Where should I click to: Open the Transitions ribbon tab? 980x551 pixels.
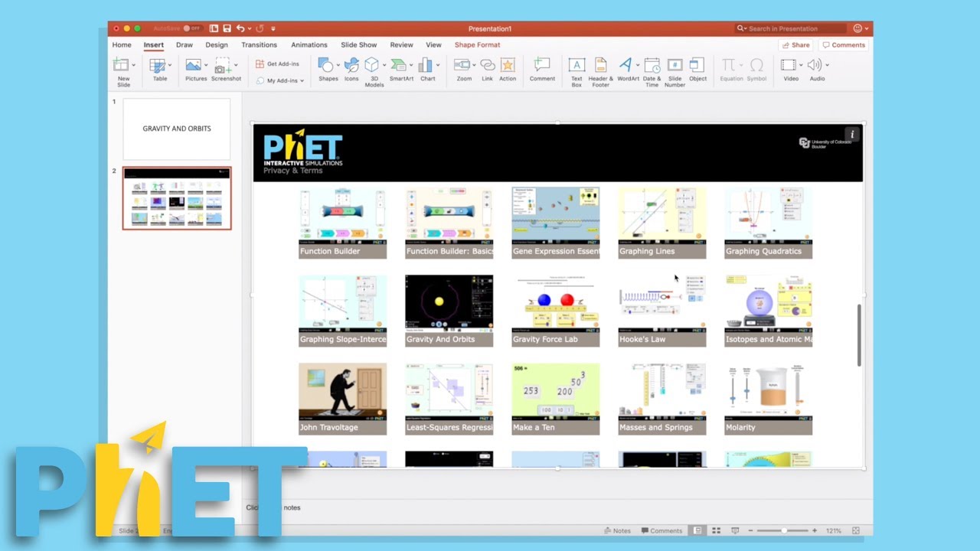pos(259,45)
